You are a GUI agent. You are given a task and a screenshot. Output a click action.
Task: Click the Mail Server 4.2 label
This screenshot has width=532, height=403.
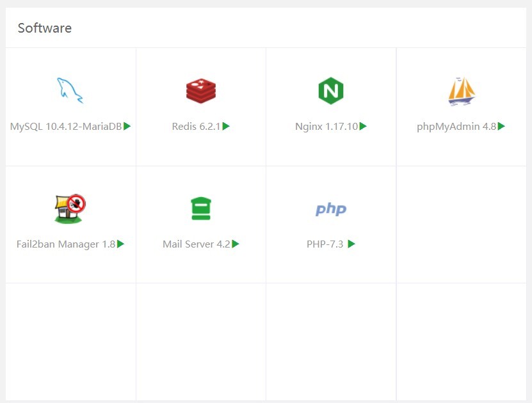[196, 244]
